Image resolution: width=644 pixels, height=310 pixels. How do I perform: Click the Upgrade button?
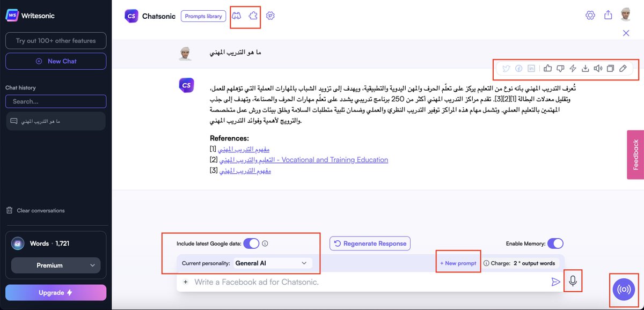click(56, 293)
